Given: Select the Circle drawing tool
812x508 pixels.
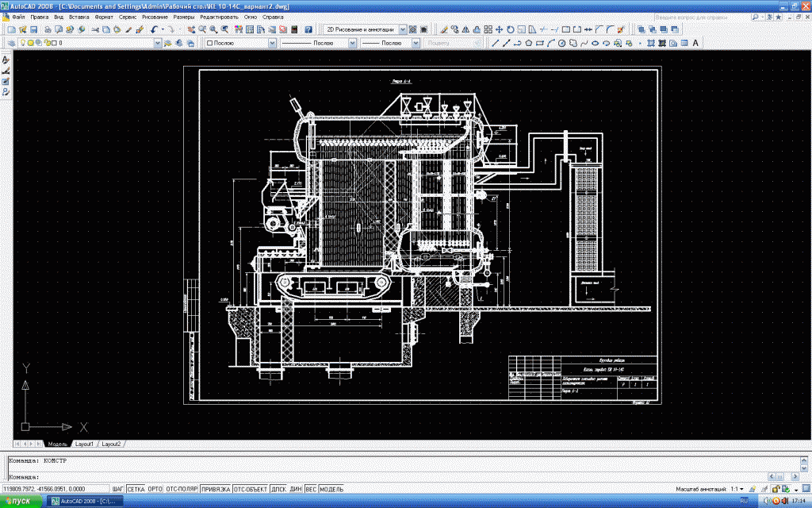Looking at the screenshot, I should point(561,43).
